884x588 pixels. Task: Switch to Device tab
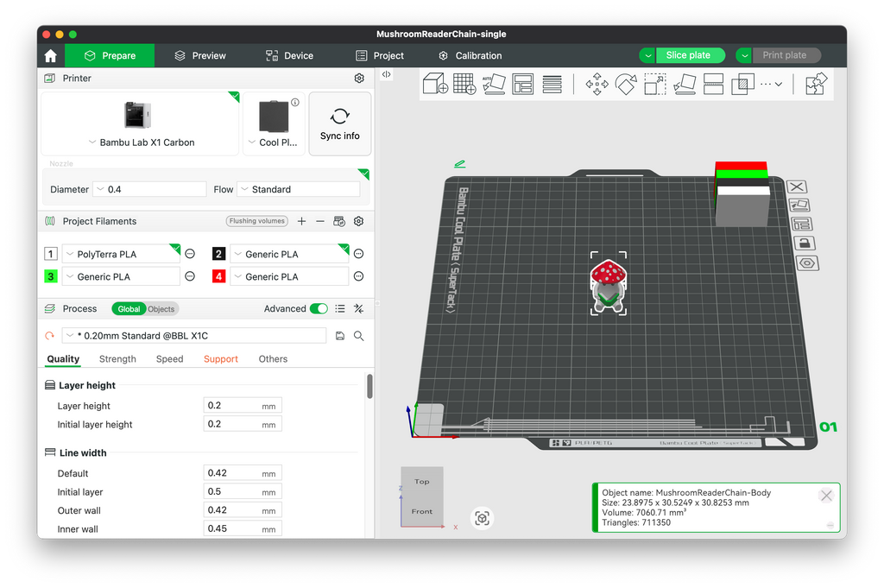point(289,56)
